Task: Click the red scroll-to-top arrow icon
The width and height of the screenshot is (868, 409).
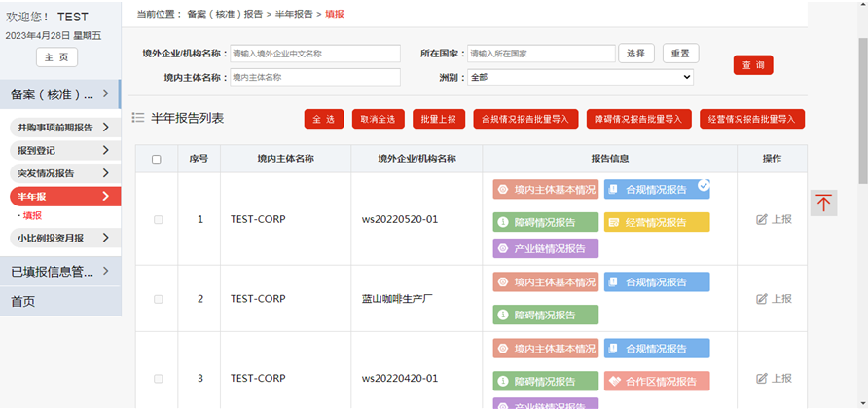Action: click(823, 203)
